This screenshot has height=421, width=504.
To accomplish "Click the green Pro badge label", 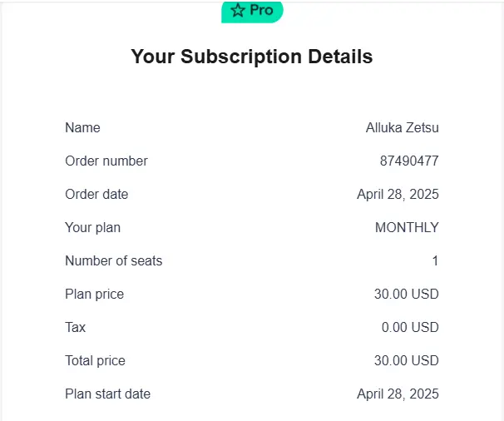I will tap(252, 12).
